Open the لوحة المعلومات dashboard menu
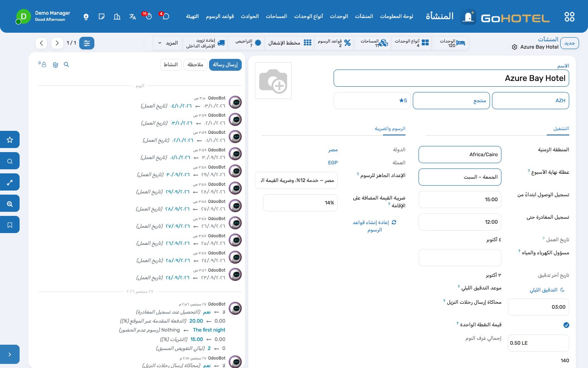 click(396, 16)
